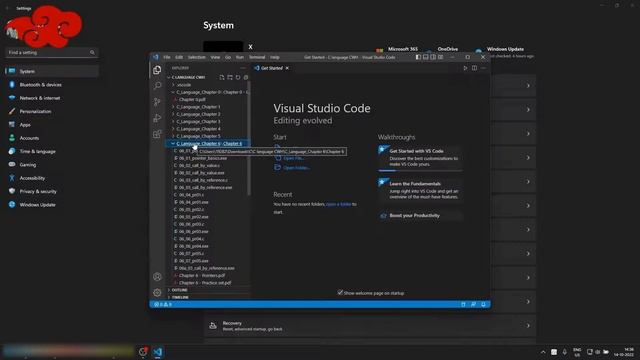This screenshot has height=360, width=640.
Task: Open the editor more actions ellipsis
Action: pyautogui.click(x=483, y=68)
